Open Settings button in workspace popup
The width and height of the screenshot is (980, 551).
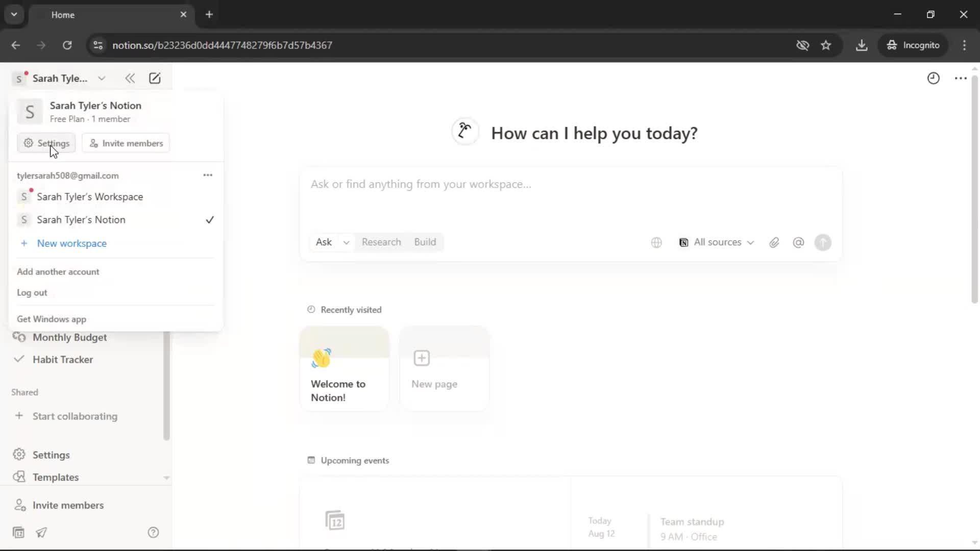(46, 143)
